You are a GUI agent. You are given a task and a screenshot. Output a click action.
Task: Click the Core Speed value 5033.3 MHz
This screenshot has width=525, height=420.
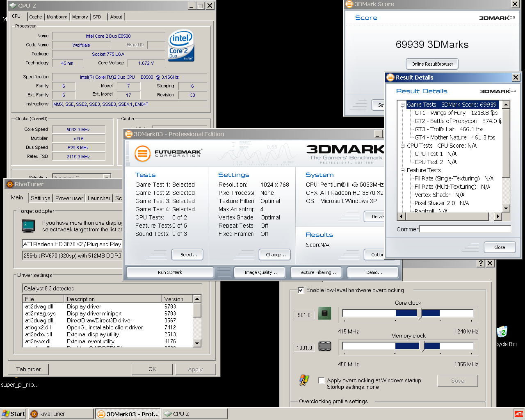click(78, 130)
